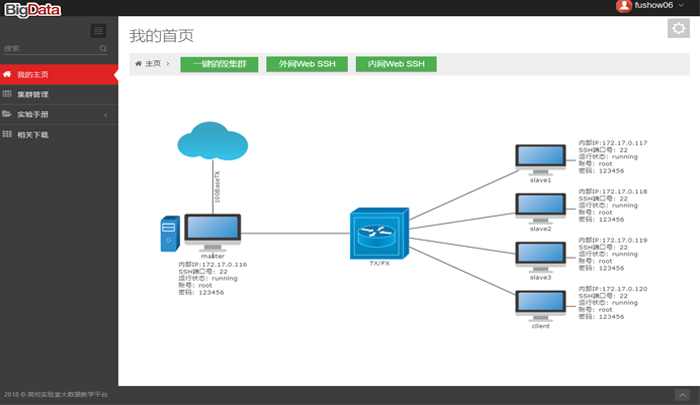This screenshot has height=405, width=700.
Task: Select the slave2 monitor icon
Action: [541, 207]
